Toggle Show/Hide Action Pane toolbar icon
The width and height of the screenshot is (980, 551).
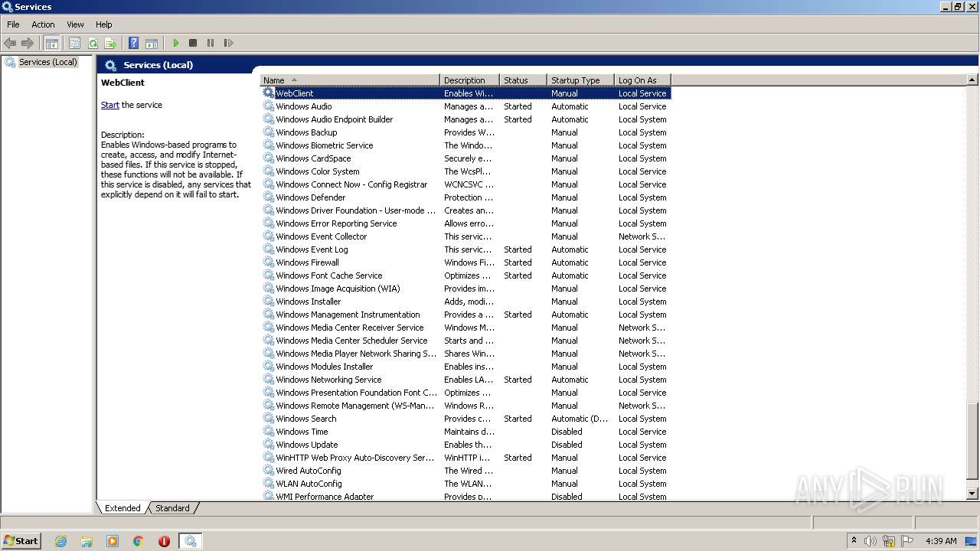[152, 43]
